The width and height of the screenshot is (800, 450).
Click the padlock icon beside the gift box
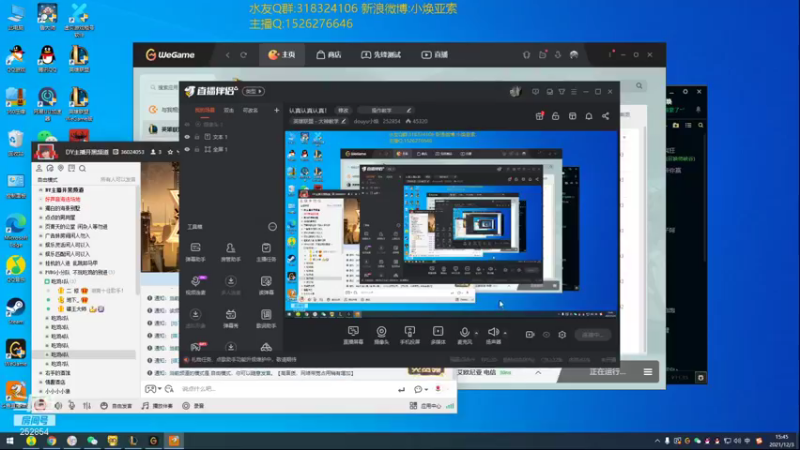pyautogui.click(x=556, y=116)
